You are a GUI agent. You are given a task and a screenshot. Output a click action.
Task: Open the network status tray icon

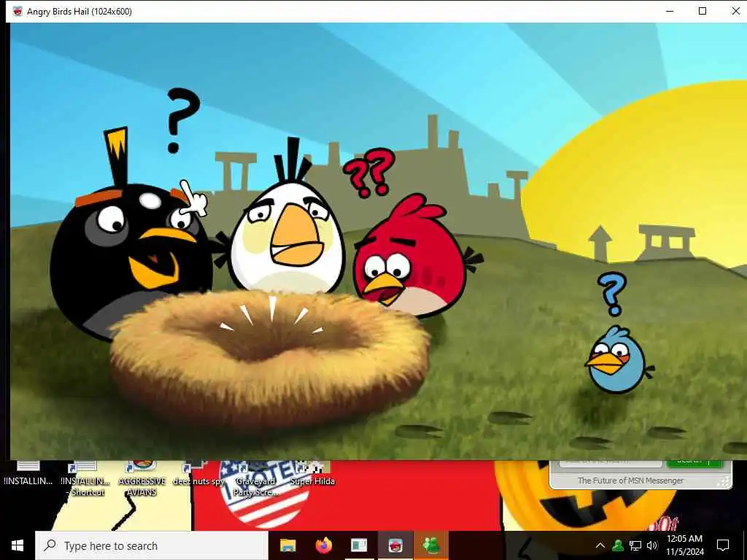pos(635,545)
